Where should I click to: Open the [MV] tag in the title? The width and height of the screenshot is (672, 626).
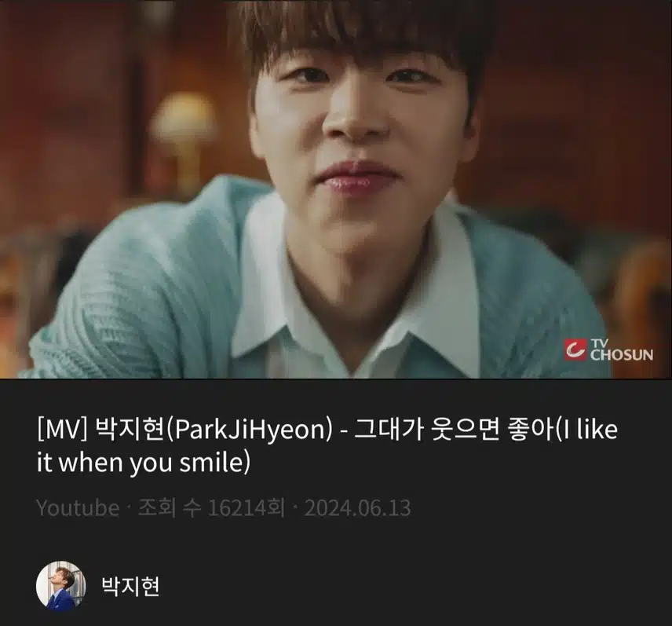click(62, 429)
